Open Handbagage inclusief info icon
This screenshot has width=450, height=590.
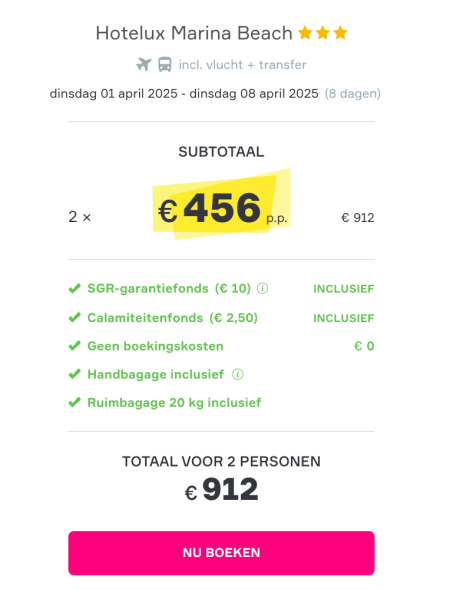237,374
